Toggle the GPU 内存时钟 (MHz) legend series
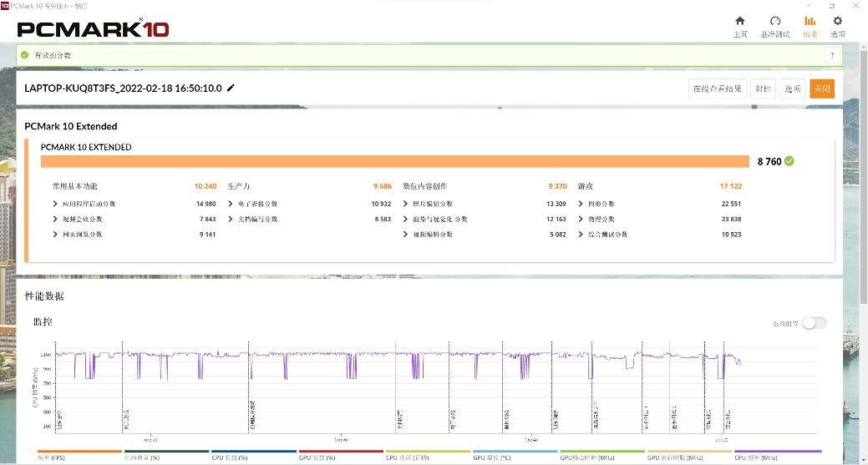Image resolution: width=868 pixels, height=465 pixels. click(689, 455)
